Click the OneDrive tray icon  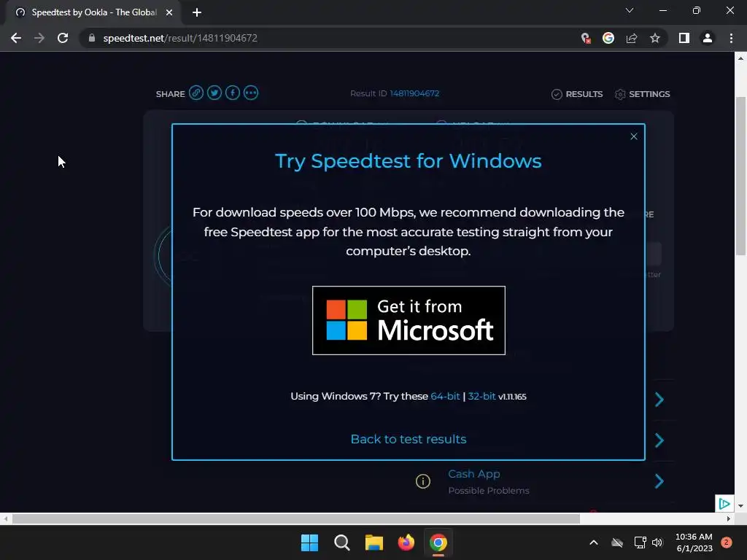click(x=617, y=542)
